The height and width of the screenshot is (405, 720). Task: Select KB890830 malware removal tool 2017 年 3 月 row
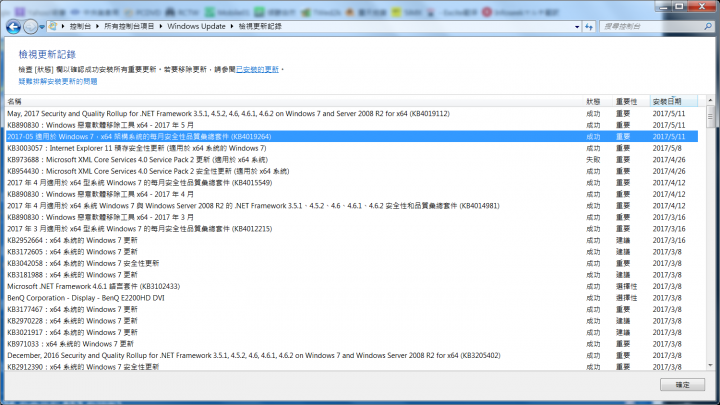352,217
